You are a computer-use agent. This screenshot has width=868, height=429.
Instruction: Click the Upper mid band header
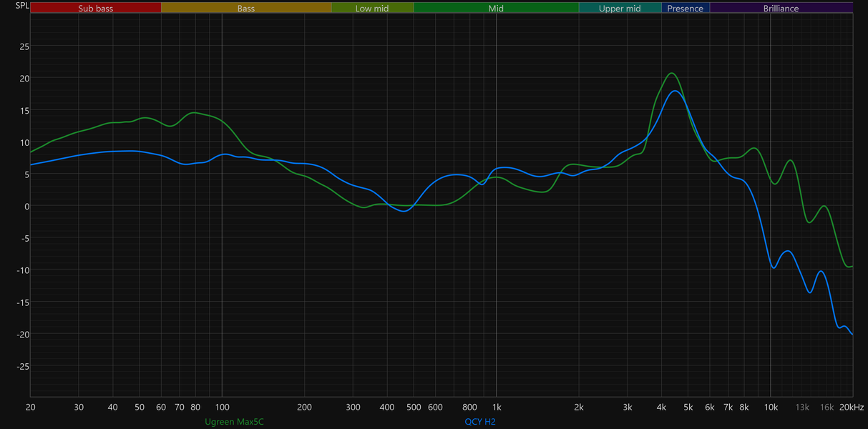coord(620,9)
